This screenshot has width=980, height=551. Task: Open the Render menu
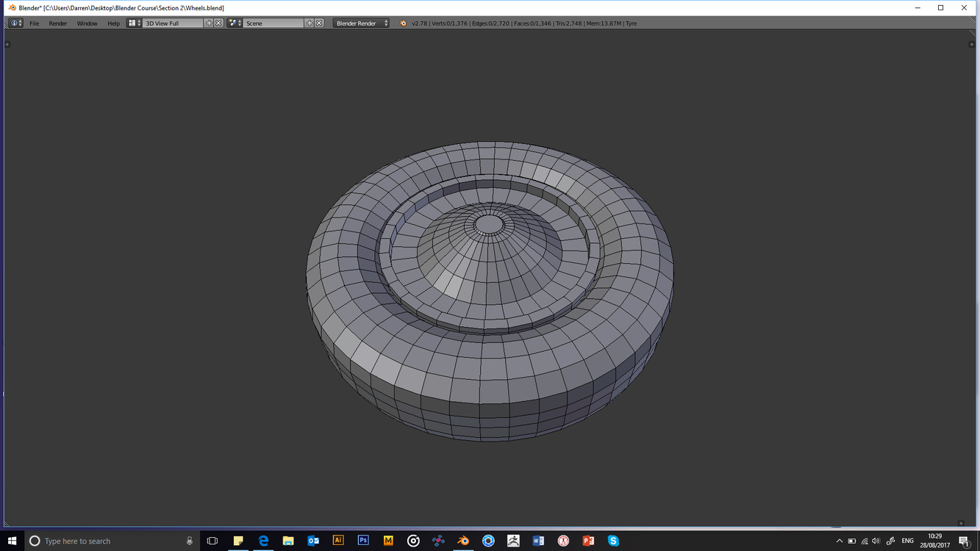[57, 24]
